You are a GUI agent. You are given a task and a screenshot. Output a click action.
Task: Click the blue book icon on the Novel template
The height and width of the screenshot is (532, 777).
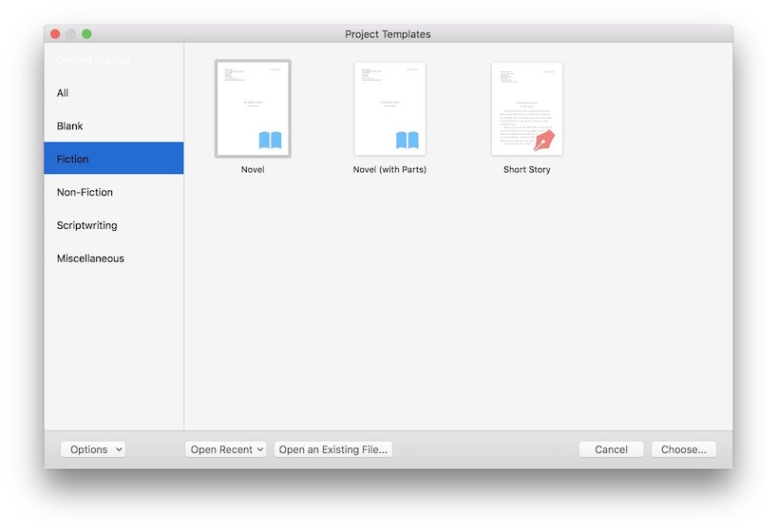270,141
